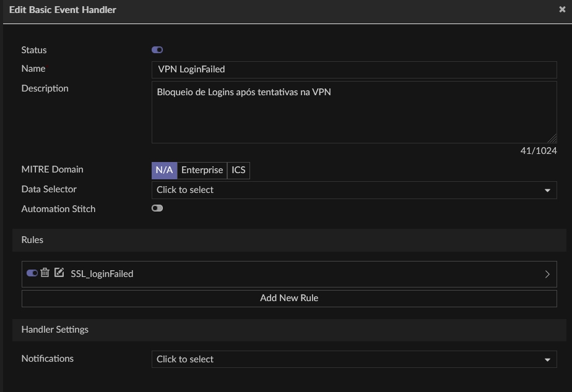Enable the Automation Stitch switch
The image size is (572, 392).
coord(157,209)
